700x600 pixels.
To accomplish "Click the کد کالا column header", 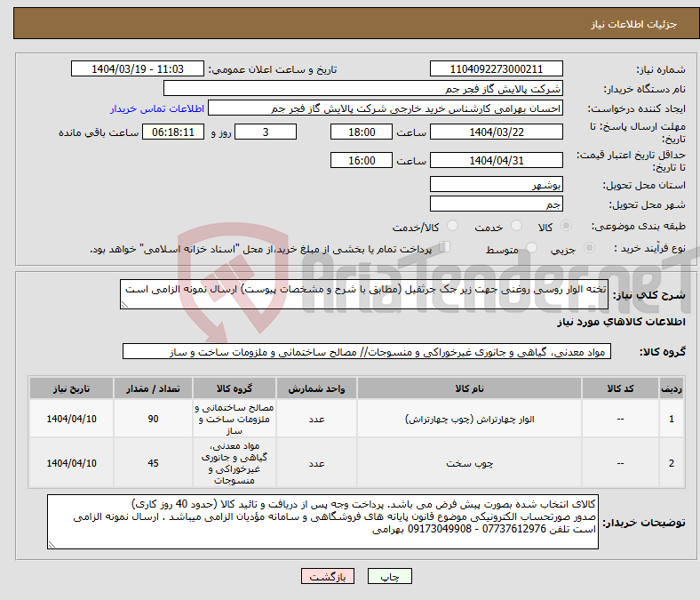I will click(x=620, y=388).
